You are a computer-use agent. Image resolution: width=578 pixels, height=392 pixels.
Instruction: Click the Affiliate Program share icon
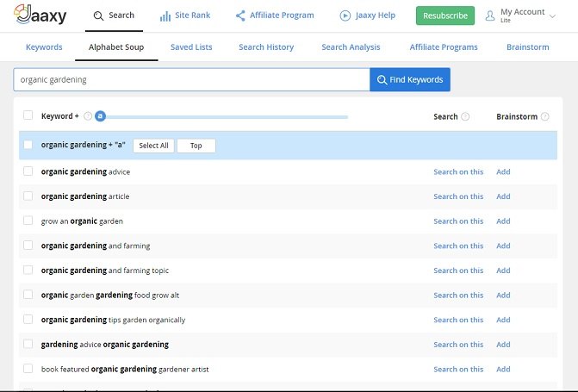point(240,16)
